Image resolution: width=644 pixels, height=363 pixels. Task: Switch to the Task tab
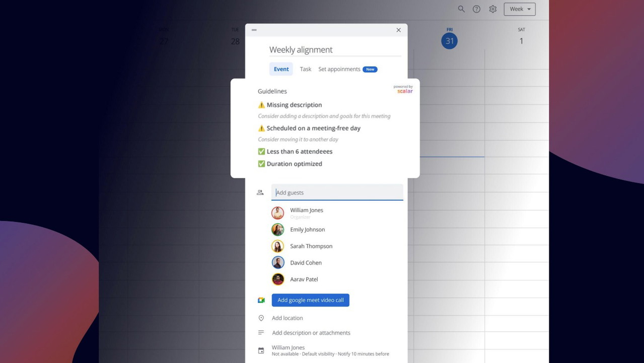point(306,69)
